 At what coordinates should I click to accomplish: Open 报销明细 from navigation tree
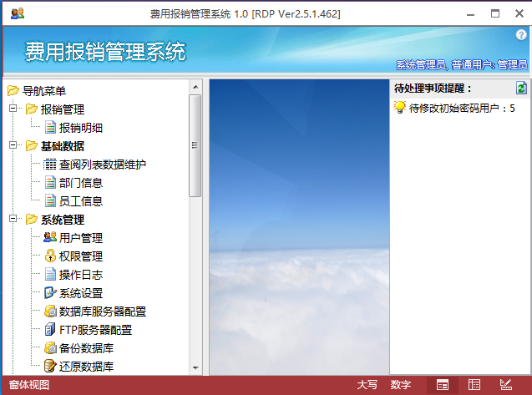pos(81,128)
